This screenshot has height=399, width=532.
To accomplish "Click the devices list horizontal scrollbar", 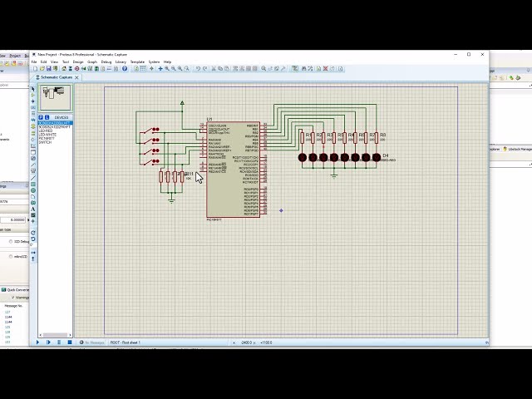I will [55, 335].
